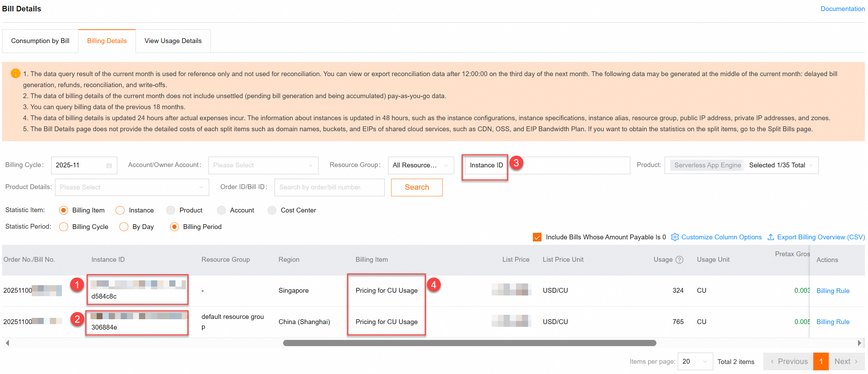Viewport: 868px width, 374px height.
Task: Expand the Resource Group dropdown
Action: [x=420, y=165]
